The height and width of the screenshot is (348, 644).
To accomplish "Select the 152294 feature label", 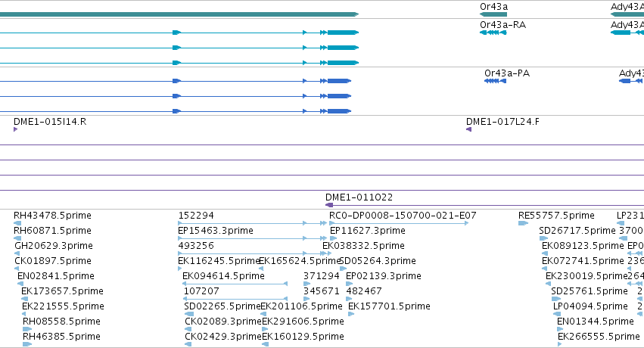I will pyautogui.click(x=196, y=216).
